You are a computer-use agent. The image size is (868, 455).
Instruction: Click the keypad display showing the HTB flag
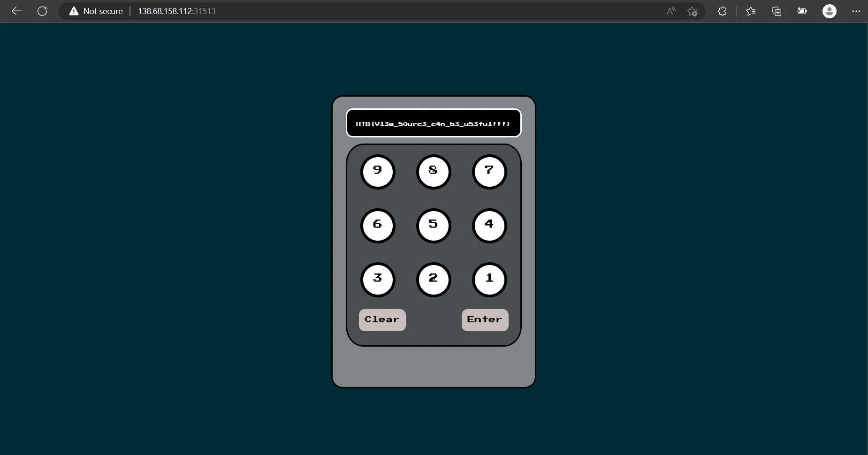pyautogui.click(x=434, y=123)
